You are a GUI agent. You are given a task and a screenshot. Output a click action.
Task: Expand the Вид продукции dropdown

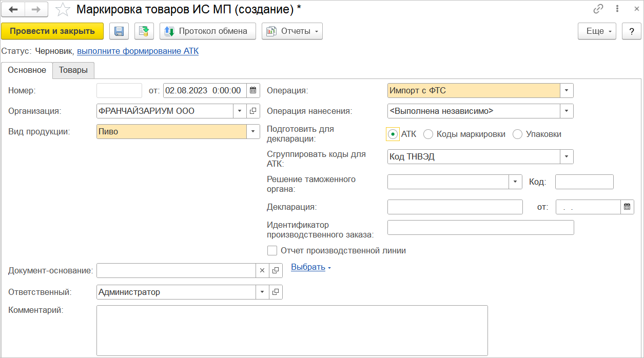tap(253, 132)
